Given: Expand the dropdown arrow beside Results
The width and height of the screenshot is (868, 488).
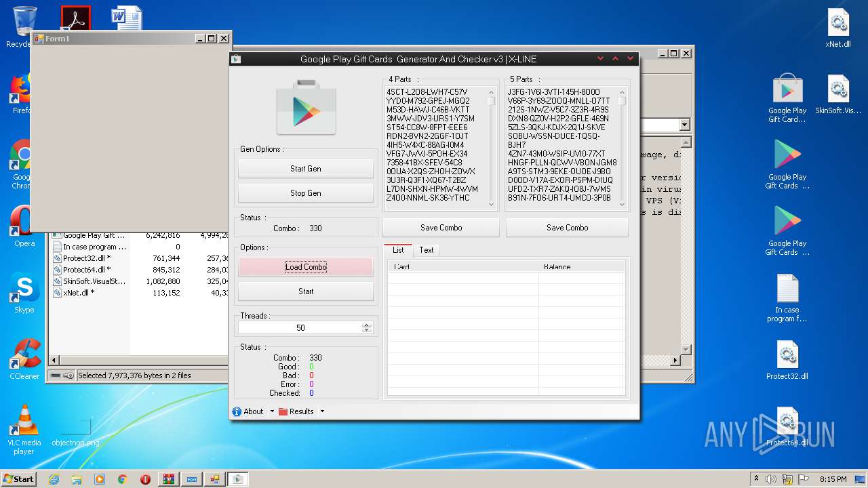Looking at the screenshot, I should [x=322, y=411].
